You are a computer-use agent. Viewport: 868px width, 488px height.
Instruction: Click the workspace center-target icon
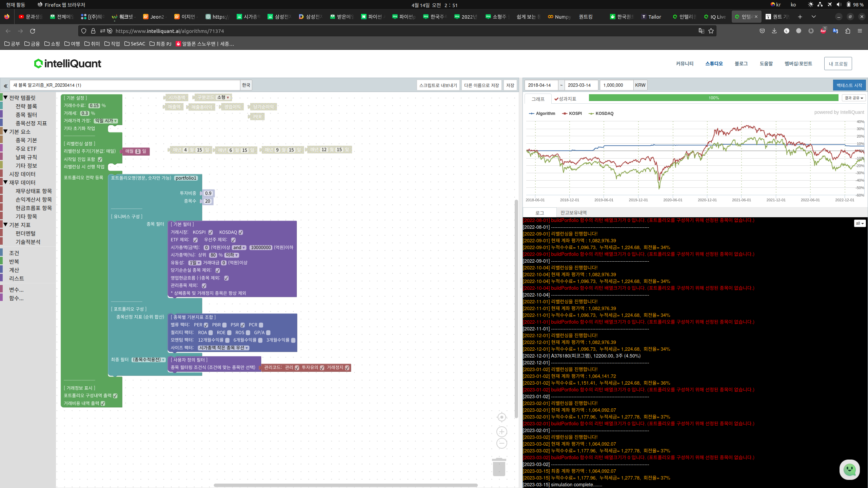click(501, 417)
